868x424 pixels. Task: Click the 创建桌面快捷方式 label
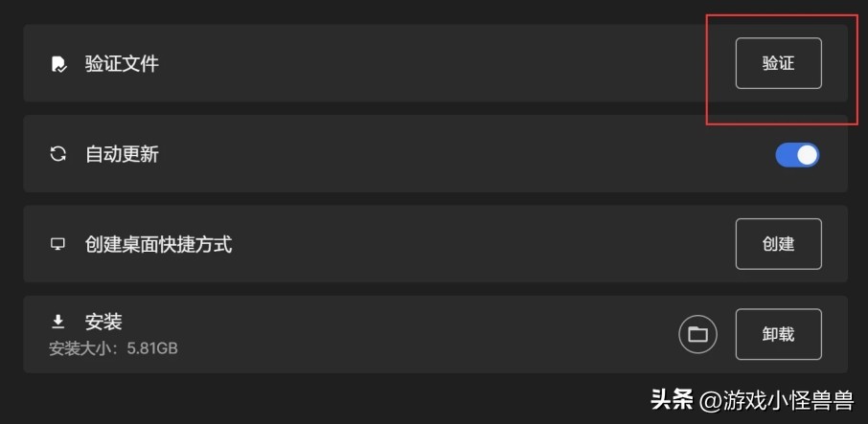tap(158, 244)
